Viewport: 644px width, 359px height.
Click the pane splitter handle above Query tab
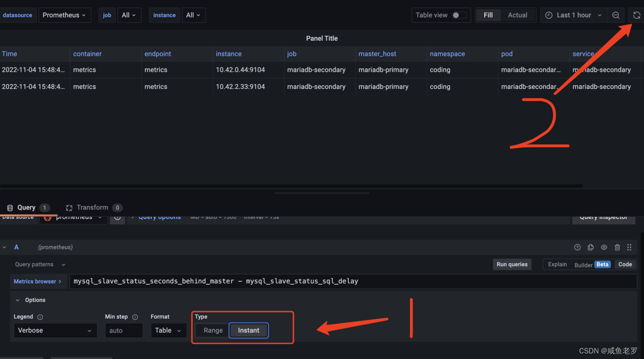coord(322,193)
